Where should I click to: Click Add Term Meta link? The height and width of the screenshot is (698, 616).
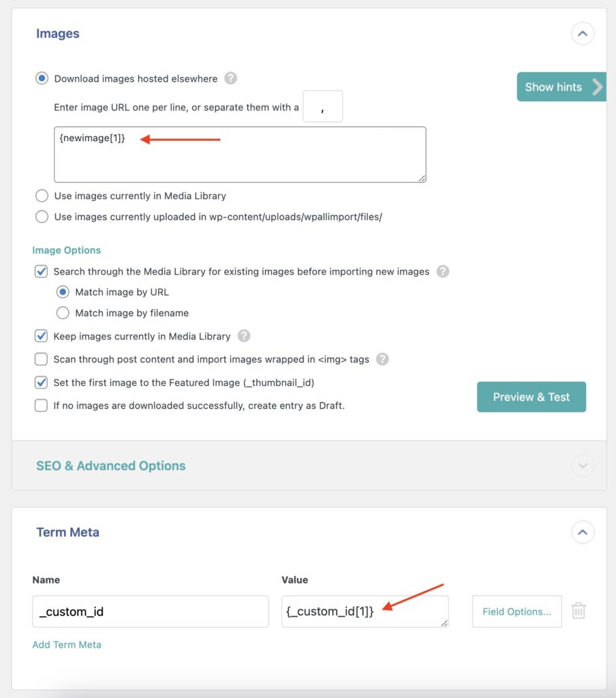coord(67,645)
